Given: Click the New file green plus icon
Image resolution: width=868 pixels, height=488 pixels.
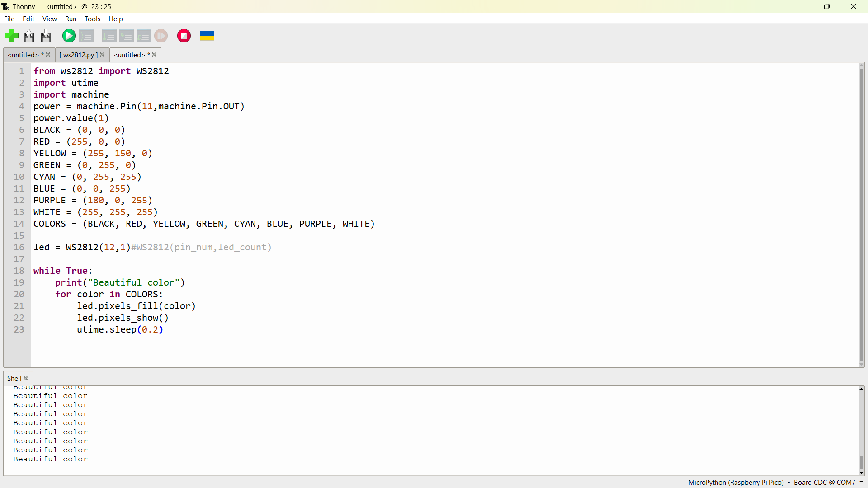Looking at the screenshot, I should coord(12,36).
